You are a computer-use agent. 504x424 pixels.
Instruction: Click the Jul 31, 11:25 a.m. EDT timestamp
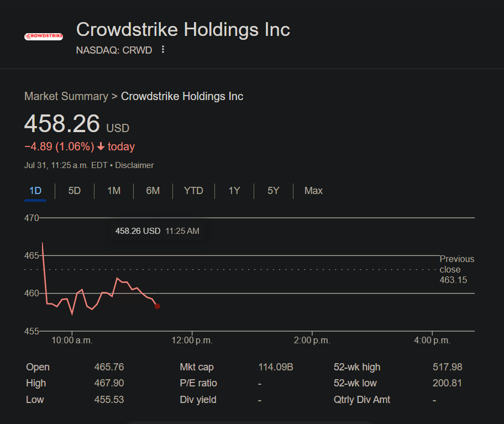coord(66,165)
